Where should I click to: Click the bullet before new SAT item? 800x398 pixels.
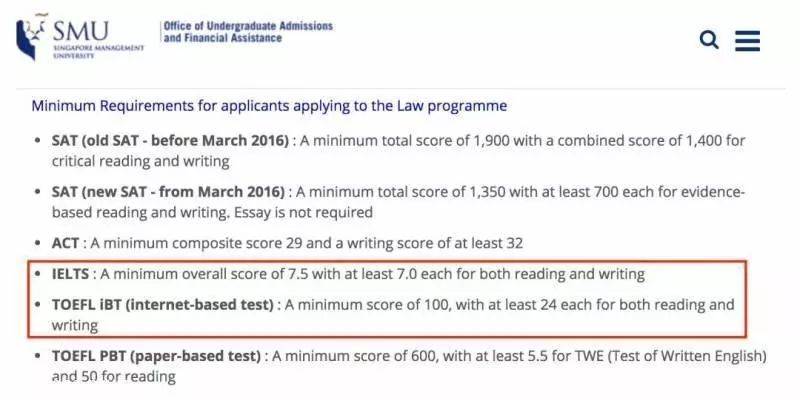[37, 192]
